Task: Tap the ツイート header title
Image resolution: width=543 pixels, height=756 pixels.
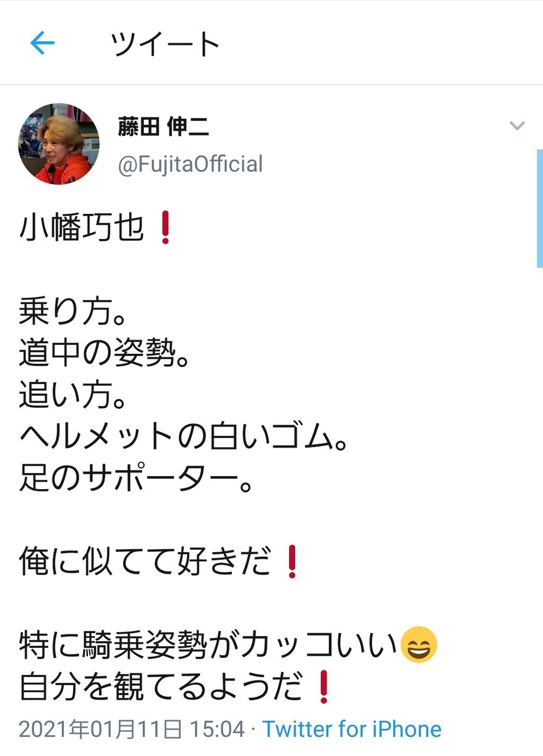Action: coord(166,44)
